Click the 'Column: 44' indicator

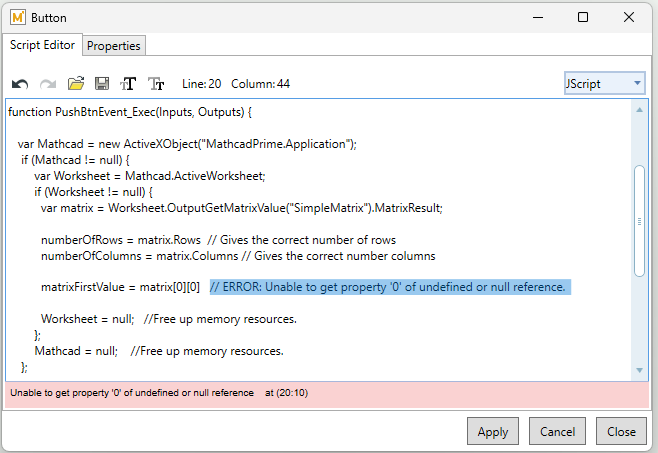260,84
